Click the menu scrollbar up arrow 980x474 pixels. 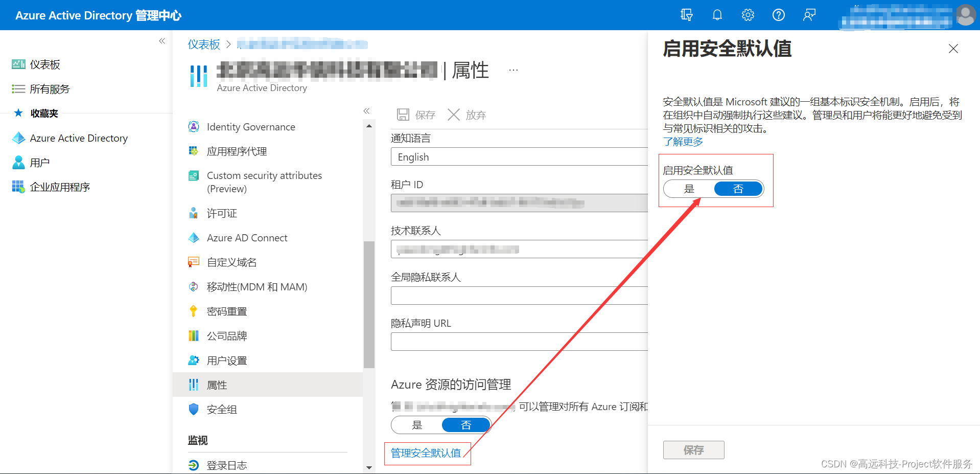369,126
